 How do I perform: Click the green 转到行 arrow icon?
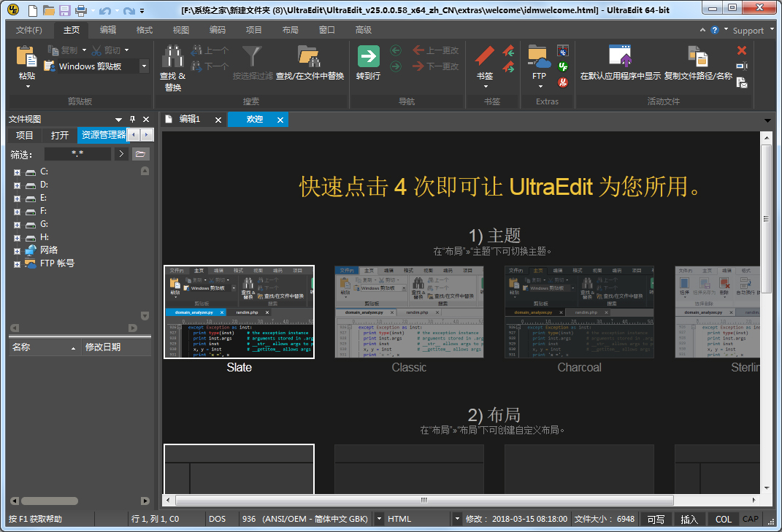(369, 56)
